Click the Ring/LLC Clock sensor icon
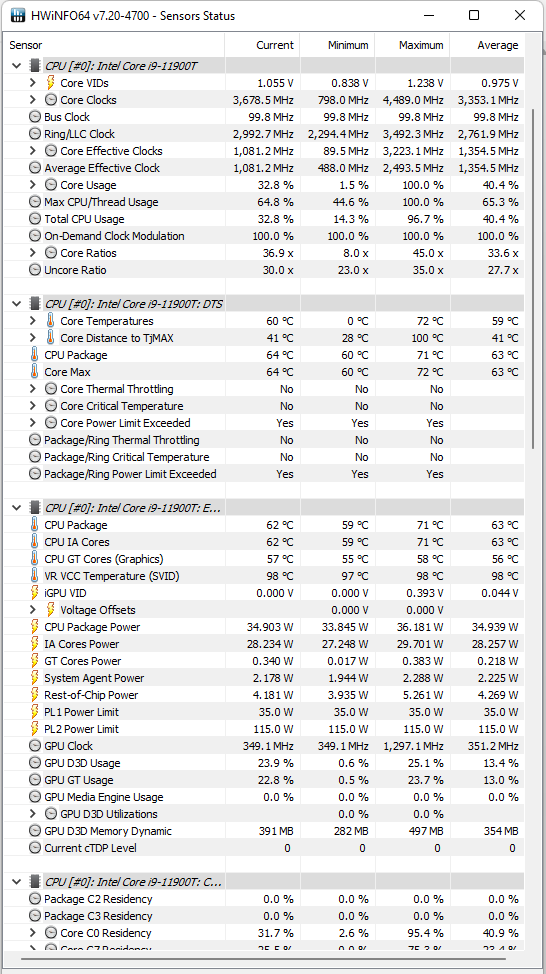This screenshot has height=974, width=546. [x=35, y=134]
